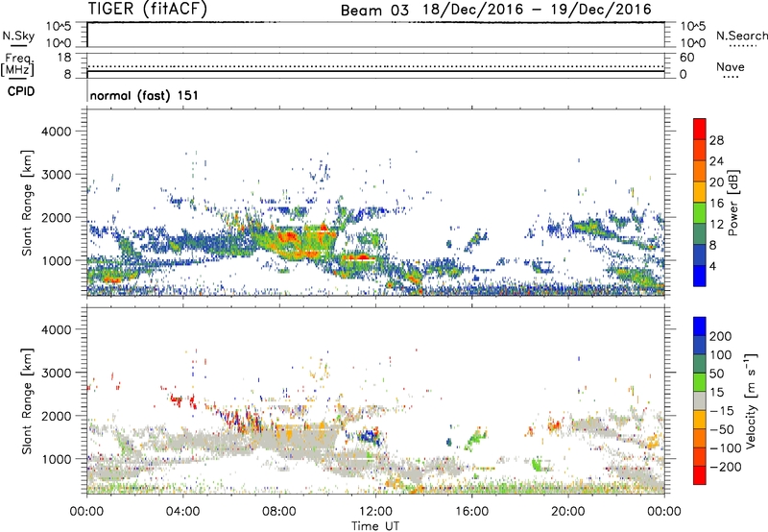This screenshot has width=768, height=532.
Task: Click the '04:00' time axis tick label
Action: point(183,512)
